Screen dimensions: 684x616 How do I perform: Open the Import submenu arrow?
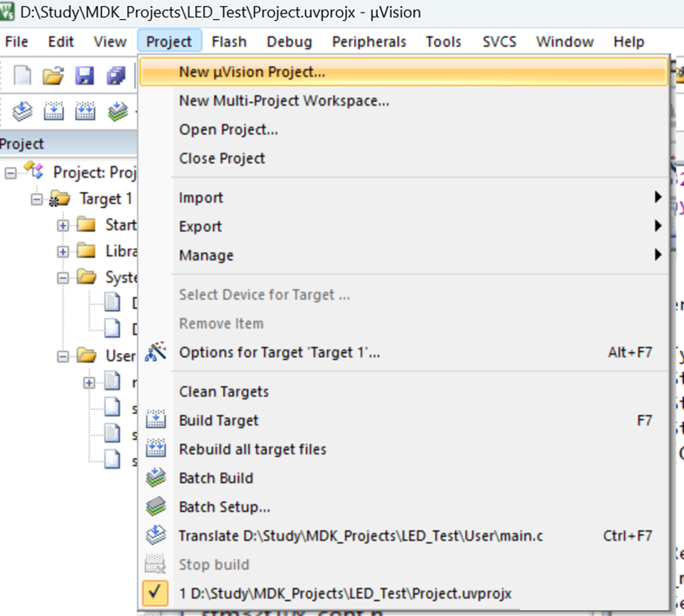(x=658, y=197)
